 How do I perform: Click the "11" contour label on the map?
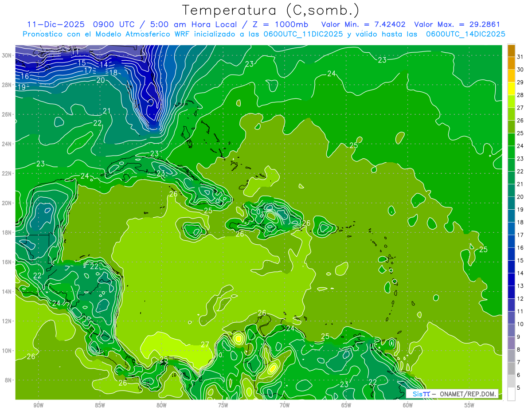75,52
